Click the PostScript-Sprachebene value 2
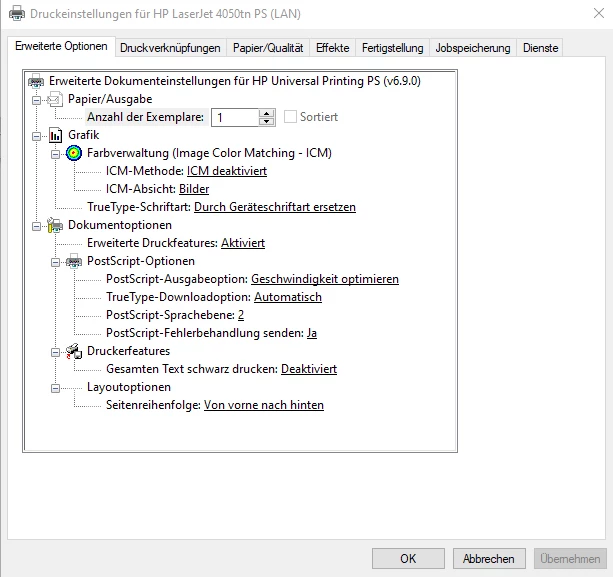Image resolution: width=613 pixels, height=577 pixels. tap(241, 315)
